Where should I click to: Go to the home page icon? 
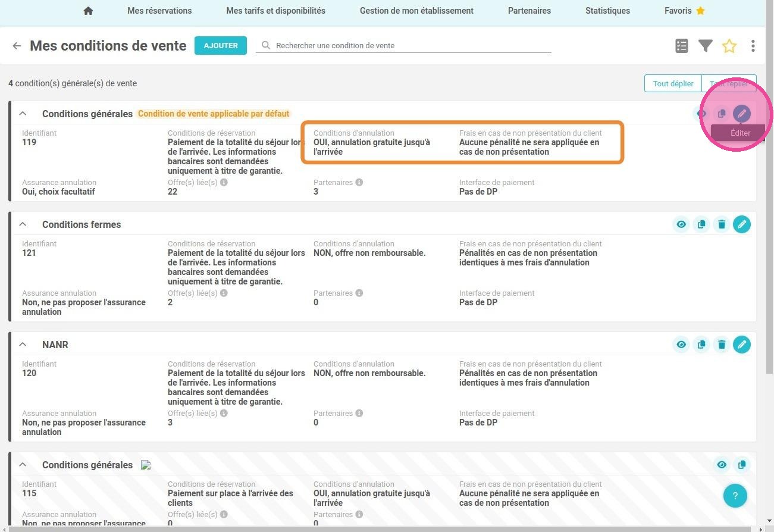[88, 11]
